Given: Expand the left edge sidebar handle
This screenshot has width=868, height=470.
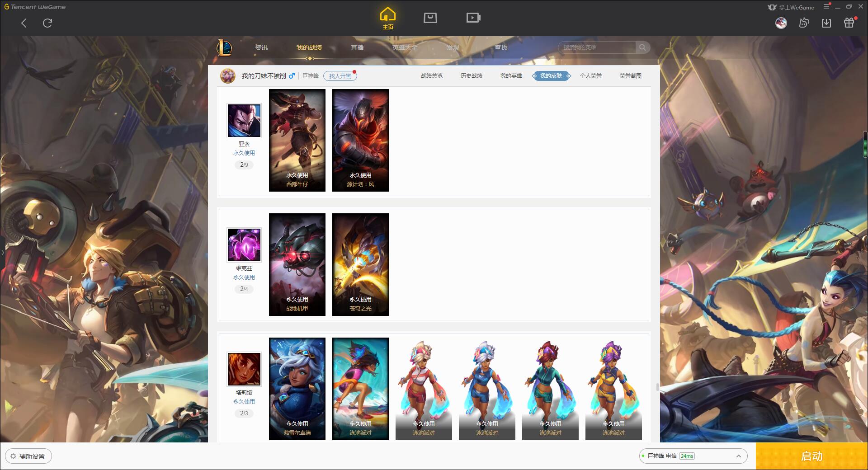Looking at the screenshot, I should 2,252.
